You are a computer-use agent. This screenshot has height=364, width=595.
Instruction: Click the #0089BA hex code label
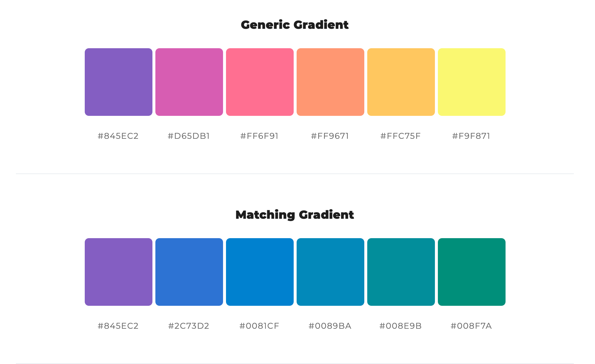point(330,326)
